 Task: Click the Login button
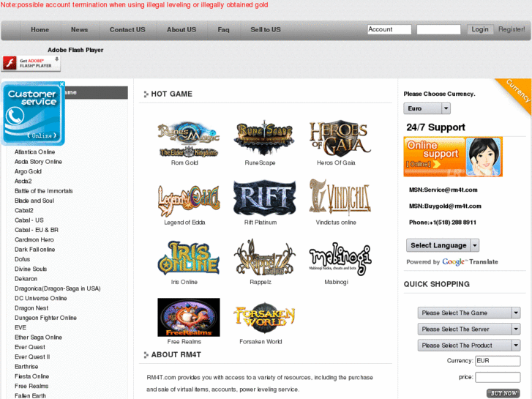click(480, 29)
